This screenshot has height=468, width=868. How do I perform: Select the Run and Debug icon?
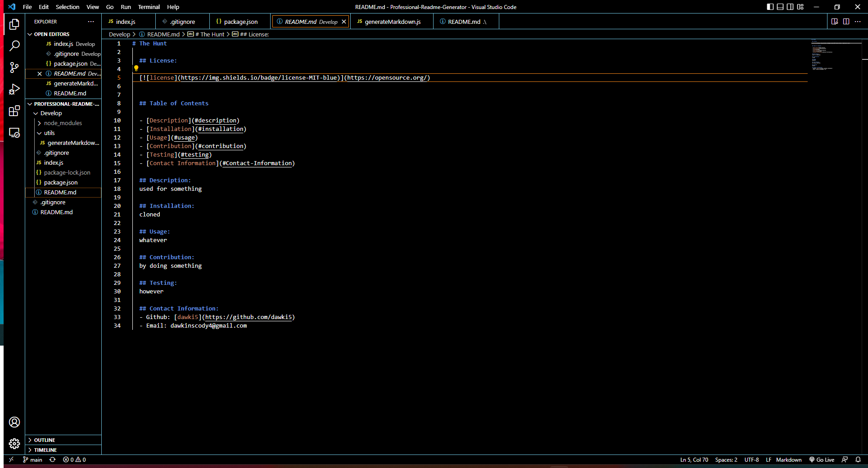pyautogui.click(x=14, y=89)
